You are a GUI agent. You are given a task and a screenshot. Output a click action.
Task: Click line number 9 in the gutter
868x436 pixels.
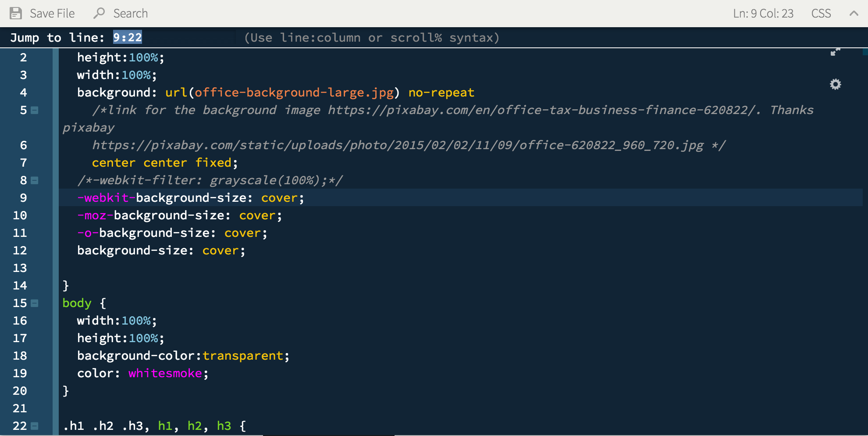coord(23,198)
